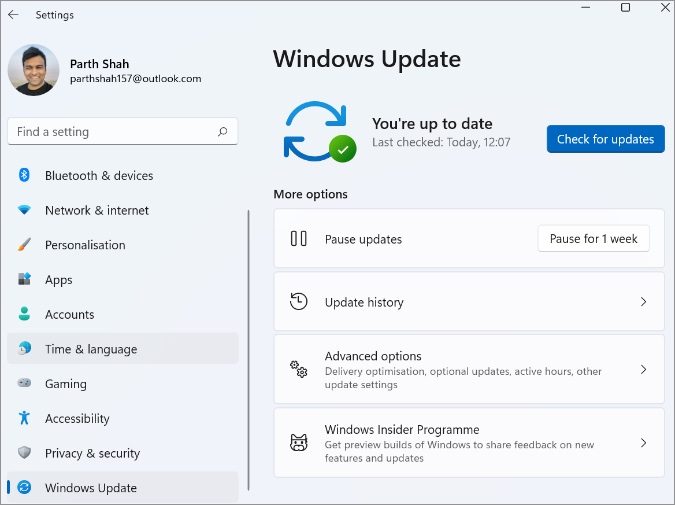Click the Bluetooth icon in sidebar

tap(24, 175)
